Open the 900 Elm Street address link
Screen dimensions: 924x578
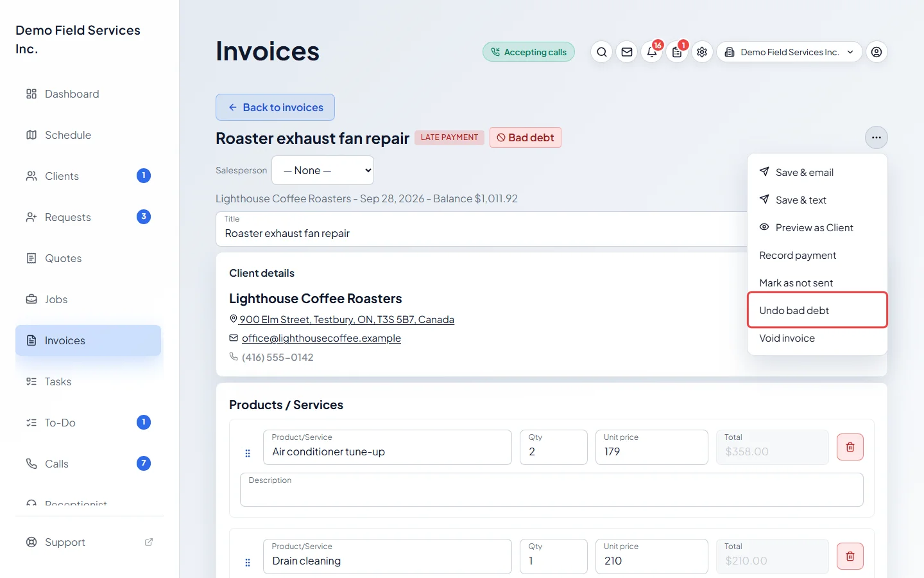coord(346,319)
